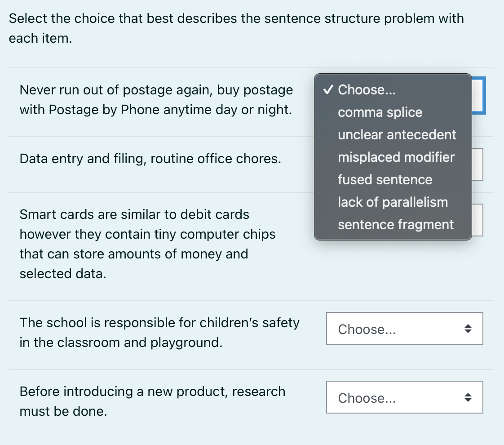This screenshot has width=504, height=445.
Task: Choose "lack of parallelism" option
Action: (x=393, y=202)
